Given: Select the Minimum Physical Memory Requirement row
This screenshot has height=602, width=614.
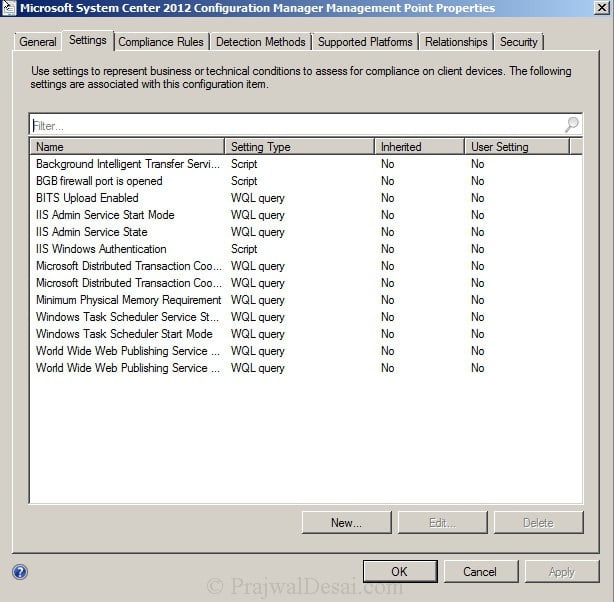Looking at the screenshot, I should pyautogui.click(x=305, y=300).
